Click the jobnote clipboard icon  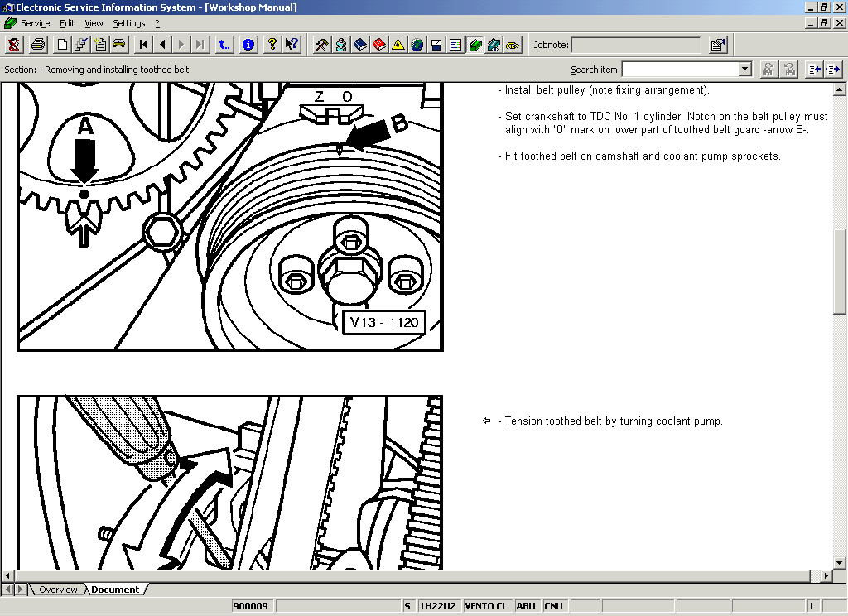click(718, 45)
